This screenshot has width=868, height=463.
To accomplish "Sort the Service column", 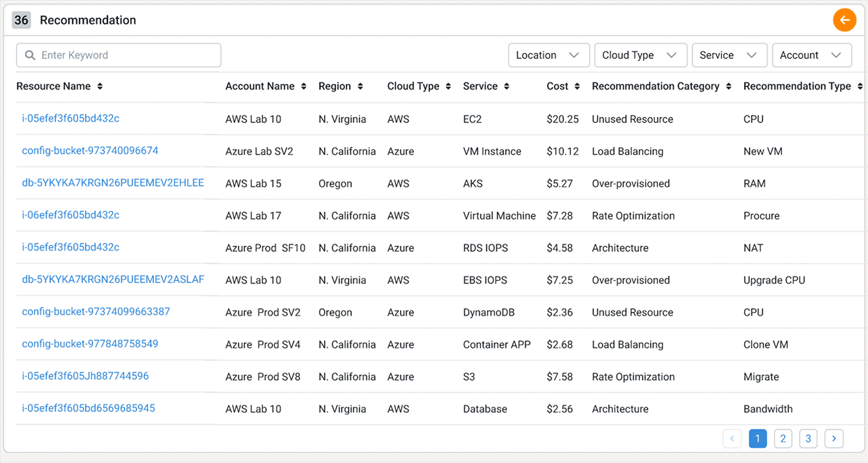I will (x=507, y=86).
